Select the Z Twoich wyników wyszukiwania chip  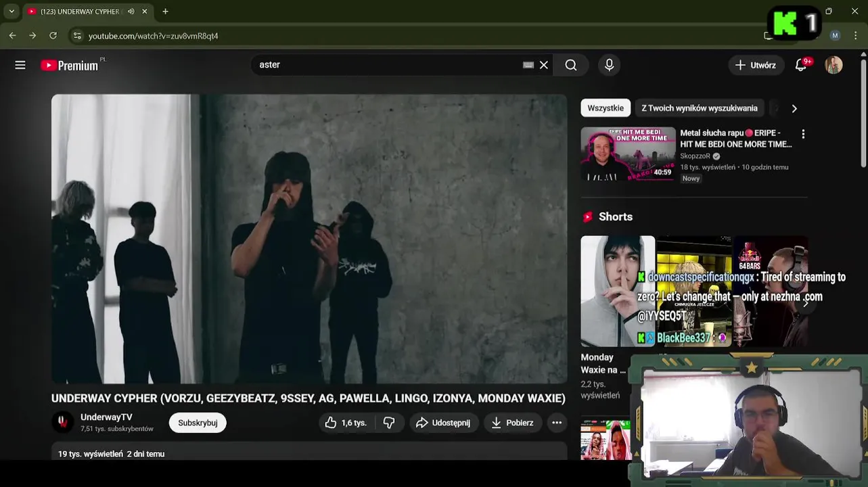click(x=700, y=108)
